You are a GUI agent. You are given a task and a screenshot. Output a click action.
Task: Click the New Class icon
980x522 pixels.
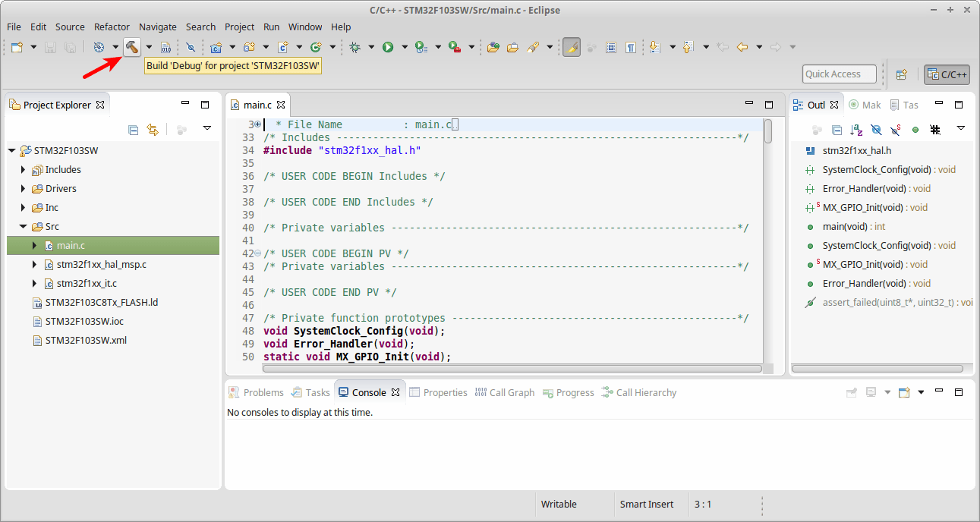[x=316, y=47]
